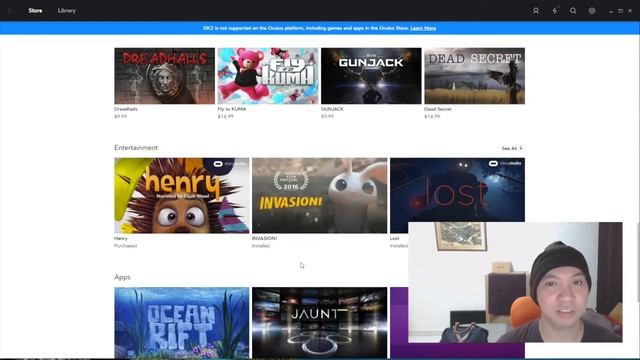The height and width of the screenshot is (360, 640).
Task: Click the Dead Secret title text
Action: tap(438, 109)
